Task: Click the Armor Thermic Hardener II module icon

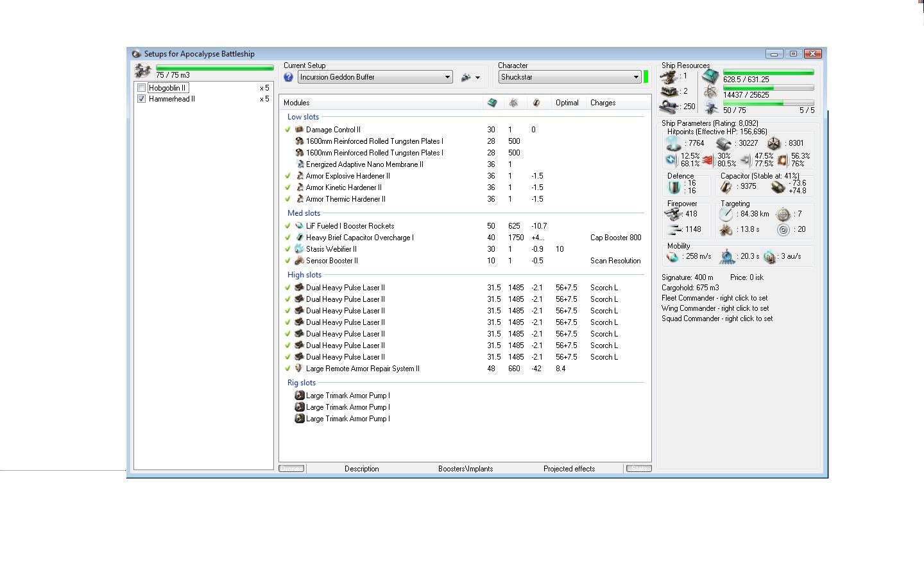Action: [299, 199]
